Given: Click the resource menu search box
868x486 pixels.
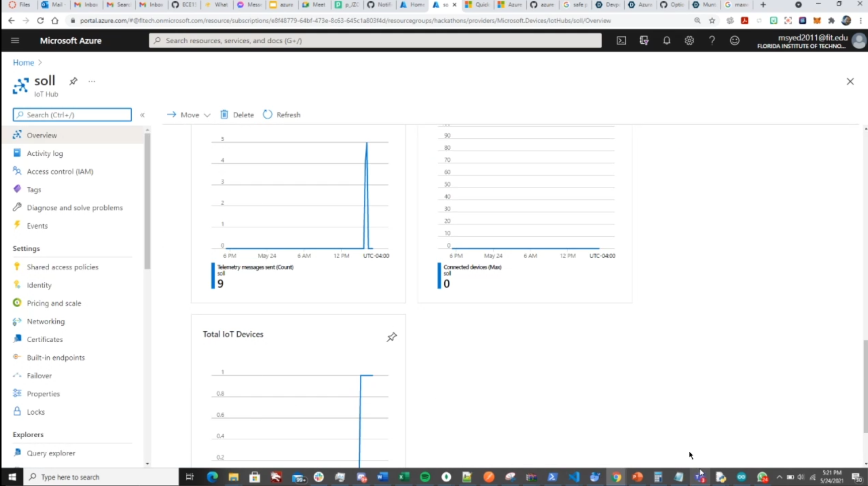Looking at the screenshot, I should [72, 115].
